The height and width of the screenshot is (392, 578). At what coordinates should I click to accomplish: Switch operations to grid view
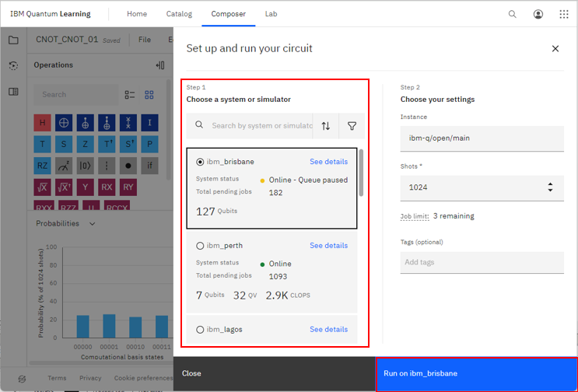pos(149,95)
